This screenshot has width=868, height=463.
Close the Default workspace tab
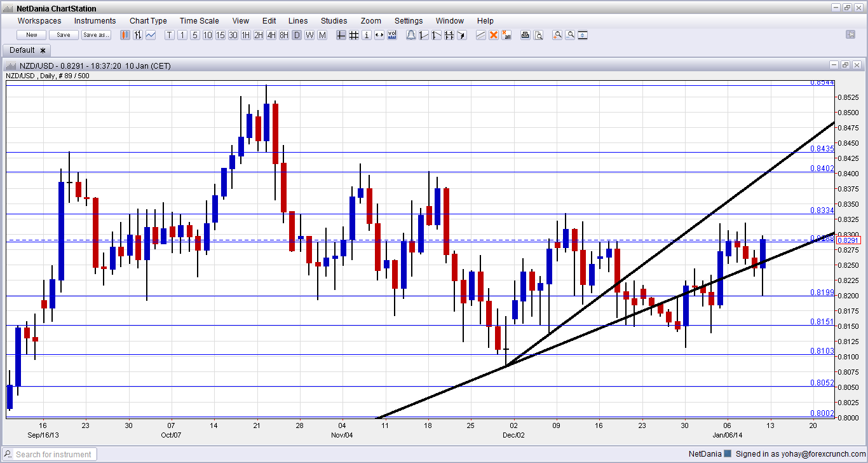[x=43, y=50]
